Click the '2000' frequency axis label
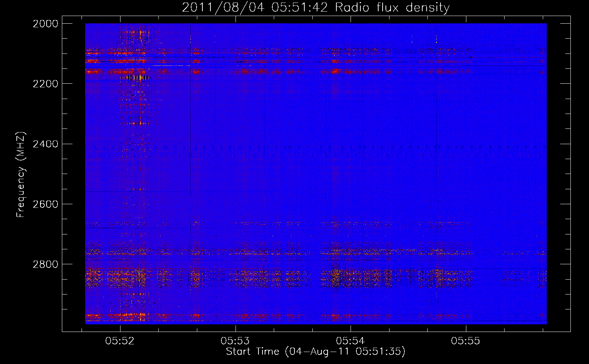Image resolution: width=589 pixels, height=364 pixels. click(x=46, y=24)
